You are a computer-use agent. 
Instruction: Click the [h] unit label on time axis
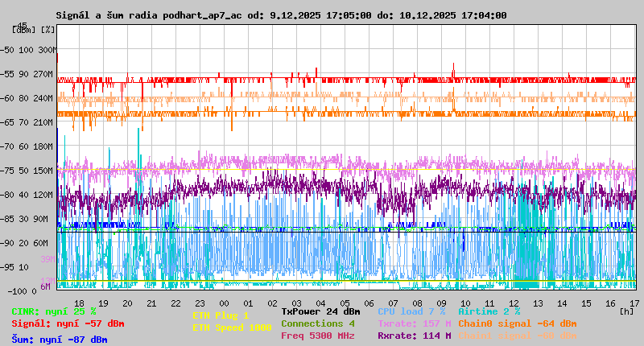pos(626,311)
